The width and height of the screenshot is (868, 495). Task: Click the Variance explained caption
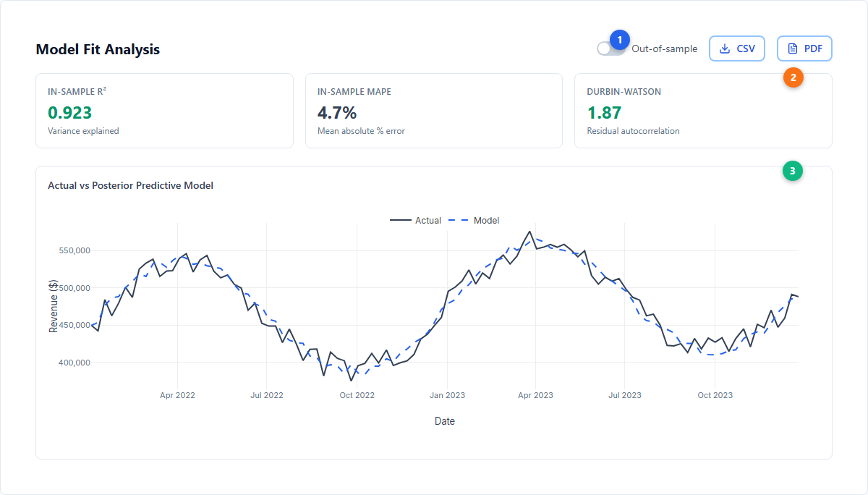(83, 131)
